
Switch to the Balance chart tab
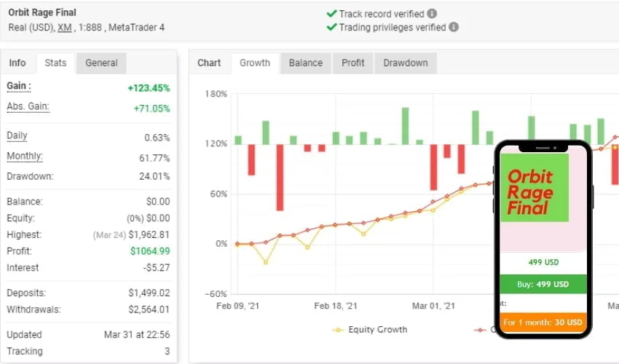pos(305,63)
